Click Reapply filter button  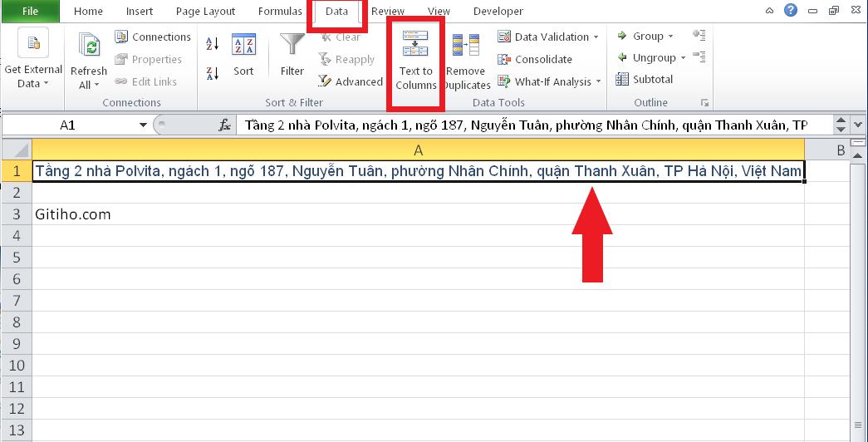(346, 59)
